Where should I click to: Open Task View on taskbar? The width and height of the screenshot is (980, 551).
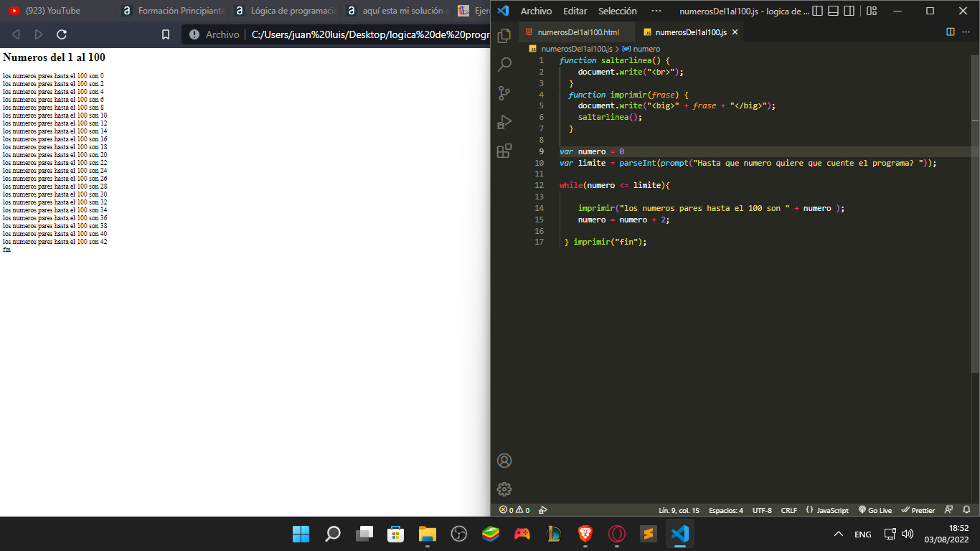click(364, 534)
